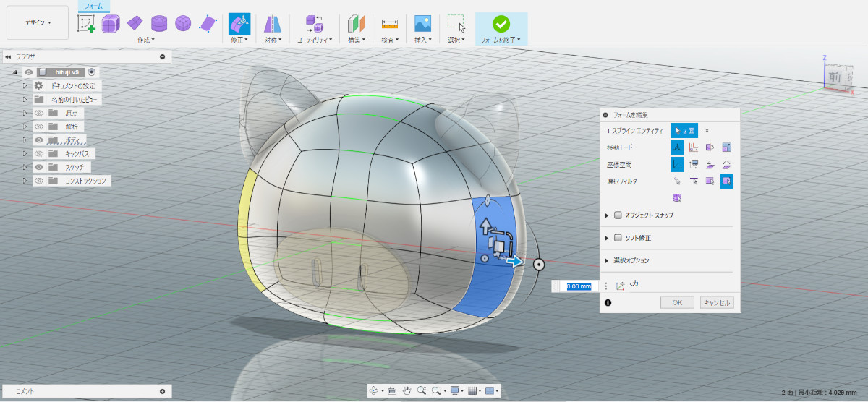Pick the T-Spline Sphere tool
This screenshot has height=402, width=868.
[x=183, y=24]
